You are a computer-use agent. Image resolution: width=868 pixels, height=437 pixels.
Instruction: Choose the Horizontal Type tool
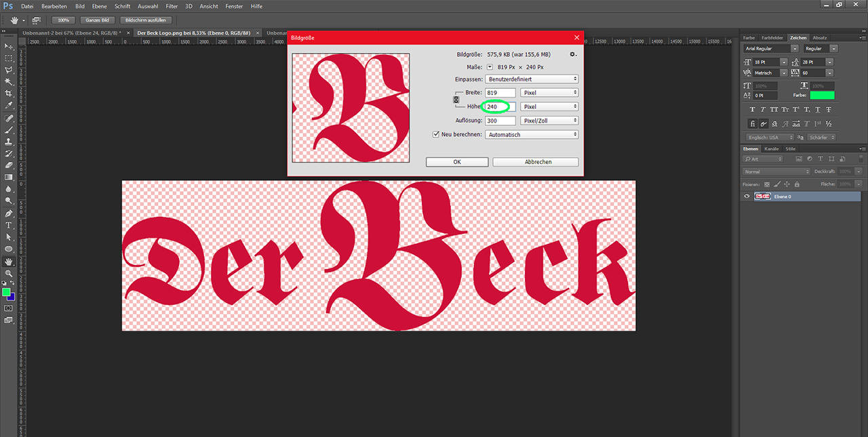[x=9, y=225]
